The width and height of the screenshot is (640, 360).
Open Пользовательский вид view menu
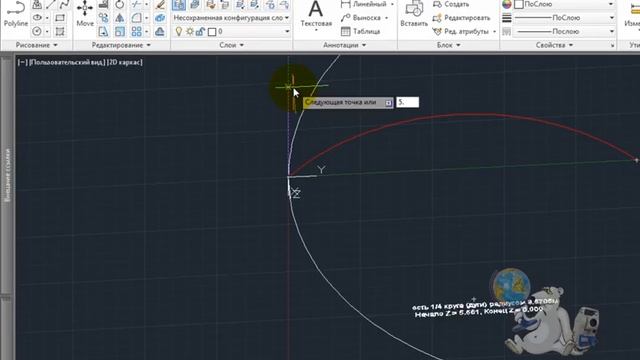[67, 62]
